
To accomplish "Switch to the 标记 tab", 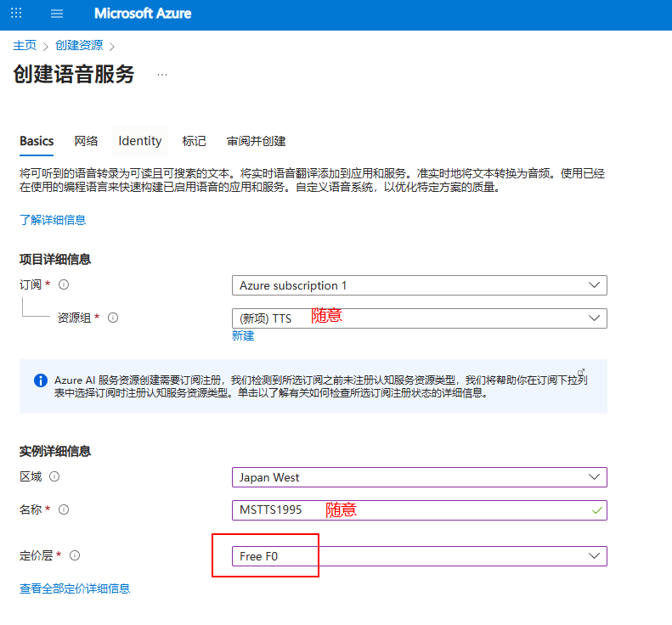I will click(x=194, y=141).
